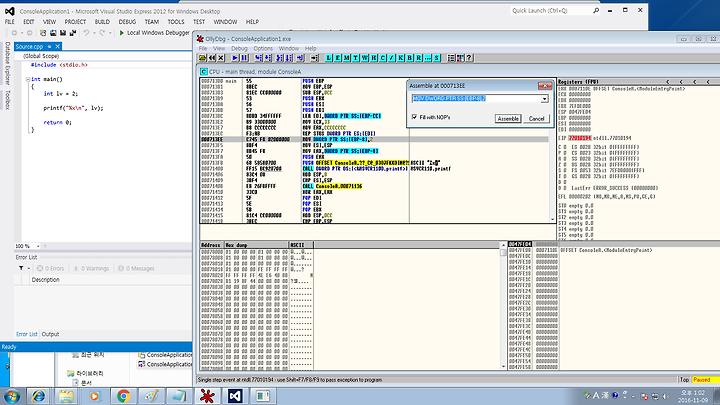Open Assemble command history dropdown
The width and height of the screenshot is (720, 405).
pos(545,99)
